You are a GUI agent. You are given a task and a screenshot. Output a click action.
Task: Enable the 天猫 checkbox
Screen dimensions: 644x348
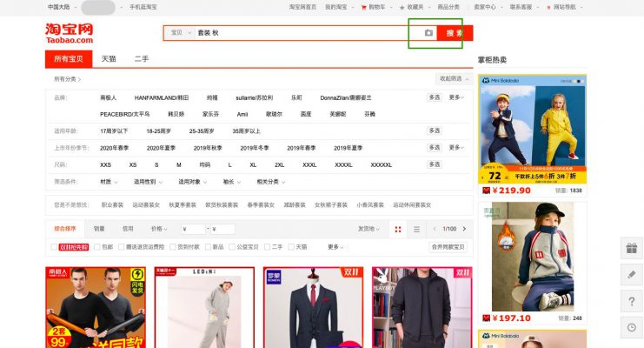tap(291, 247)
